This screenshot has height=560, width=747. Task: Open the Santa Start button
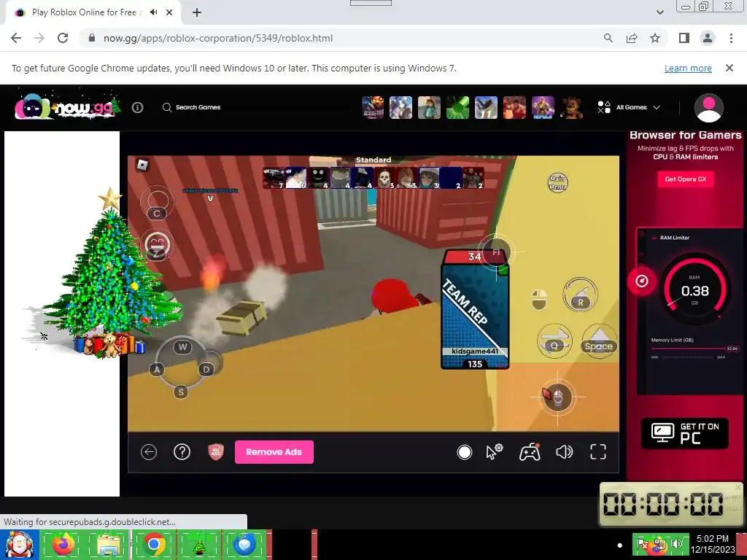click(x=18, y=545)
